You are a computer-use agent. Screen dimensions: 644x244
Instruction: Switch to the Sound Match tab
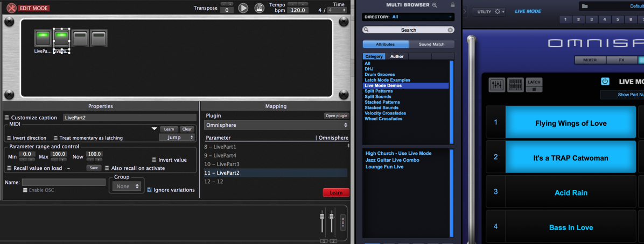point(432,44)
